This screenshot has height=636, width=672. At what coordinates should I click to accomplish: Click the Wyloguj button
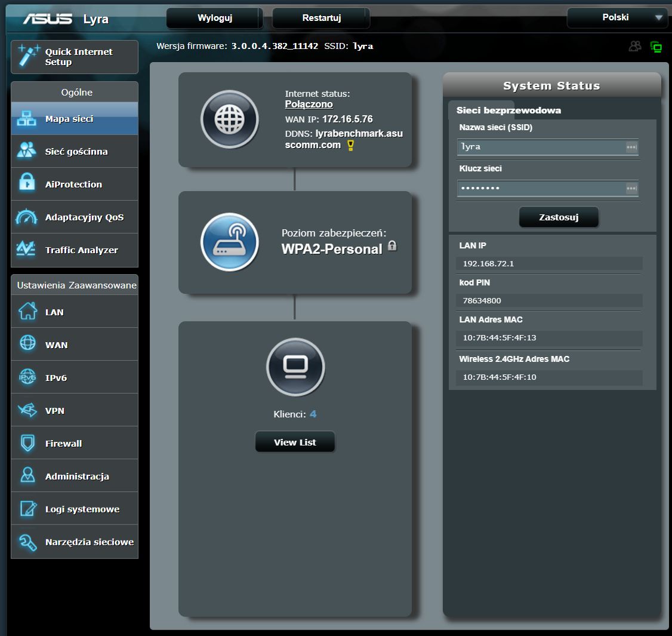215,17
